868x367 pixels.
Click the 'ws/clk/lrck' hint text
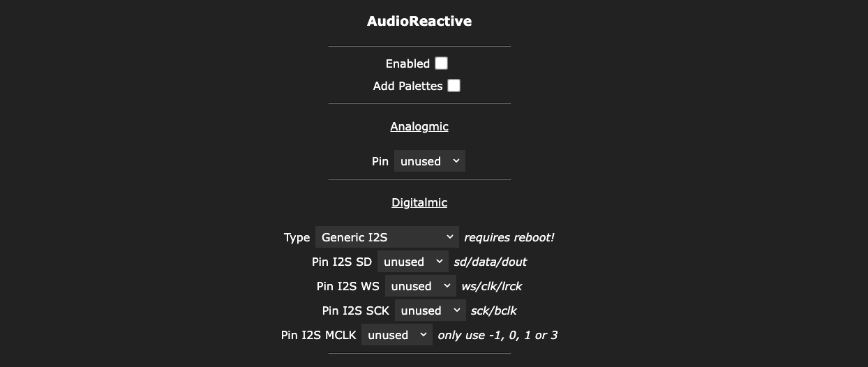pyautogui.click(x=491, y=286)
